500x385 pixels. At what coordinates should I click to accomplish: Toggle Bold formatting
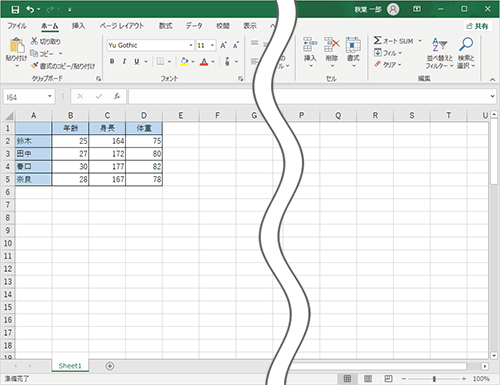click(112, 61)
